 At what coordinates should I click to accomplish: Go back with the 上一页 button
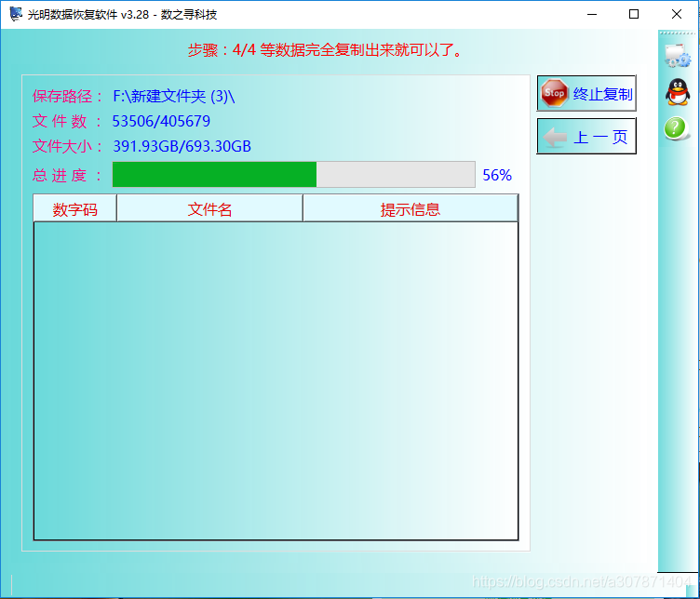coord(586,136)
